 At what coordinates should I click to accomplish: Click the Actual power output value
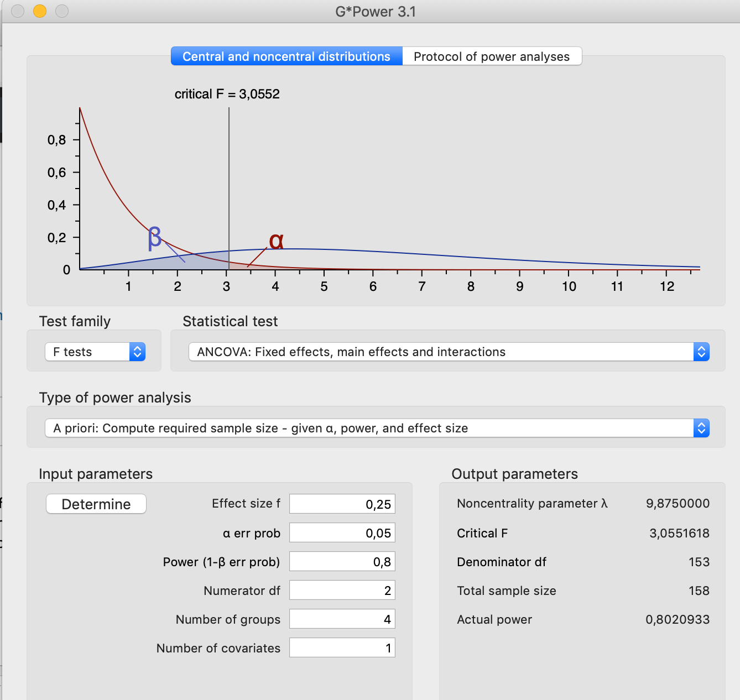point(677,619)
